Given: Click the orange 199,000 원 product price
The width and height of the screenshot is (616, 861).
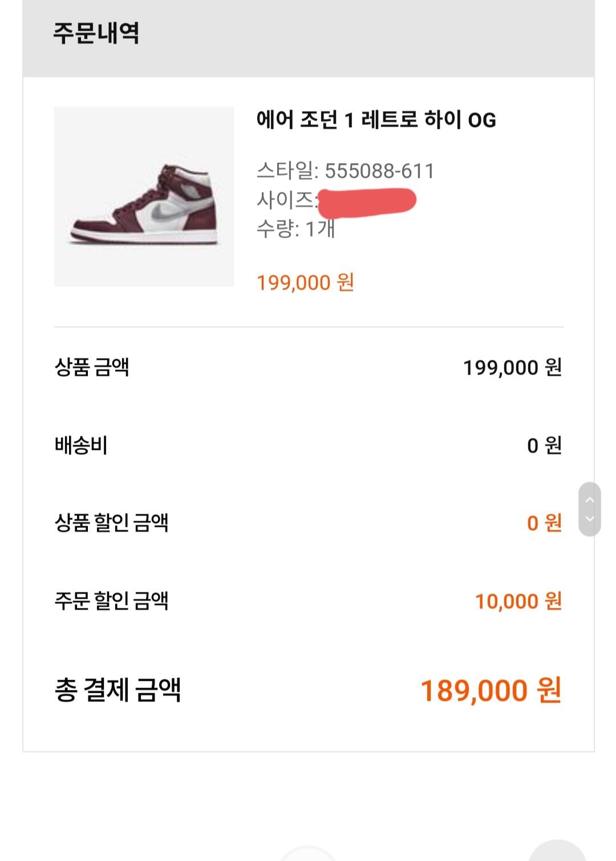Looking at the screenshot, I should click(305, 282).
